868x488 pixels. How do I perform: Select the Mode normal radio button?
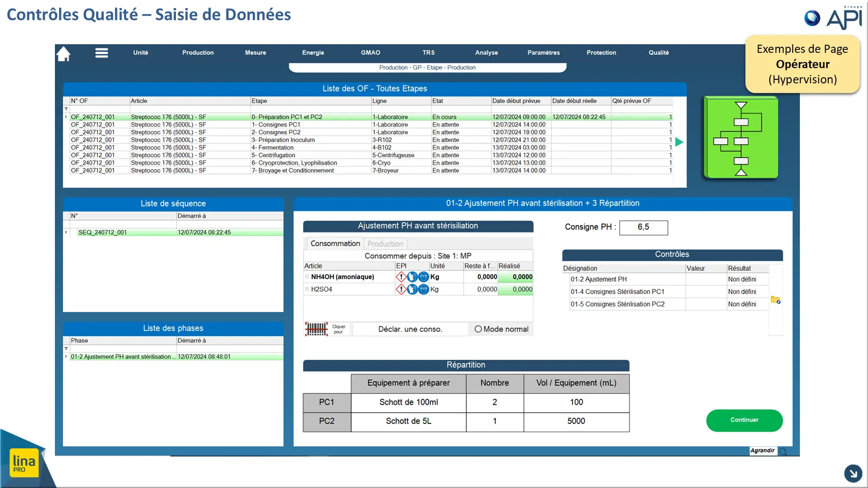click(x=478, y=329)
